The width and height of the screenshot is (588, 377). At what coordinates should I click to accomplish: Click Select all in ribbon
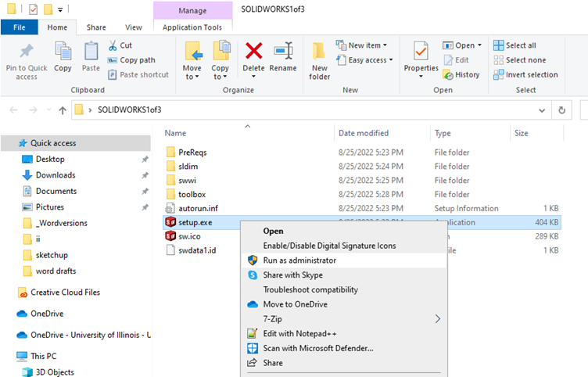click(514, 45)
